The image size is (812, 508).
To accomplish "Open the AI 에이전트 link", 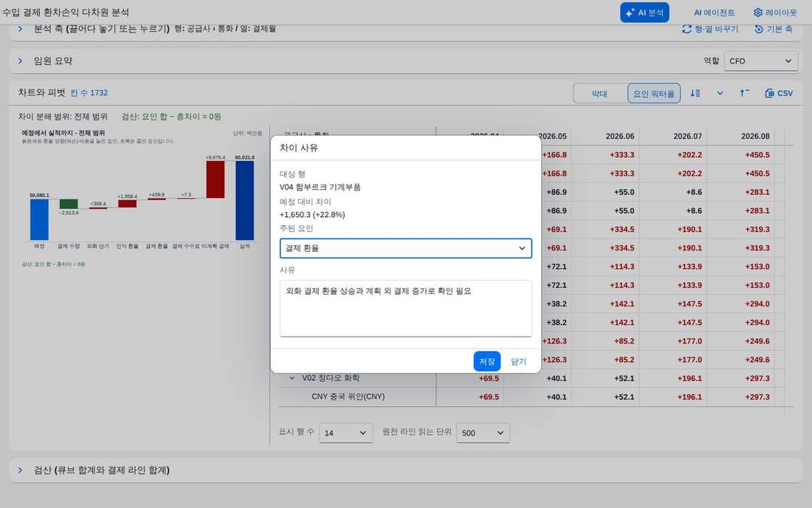I will [x=714, y=13].
